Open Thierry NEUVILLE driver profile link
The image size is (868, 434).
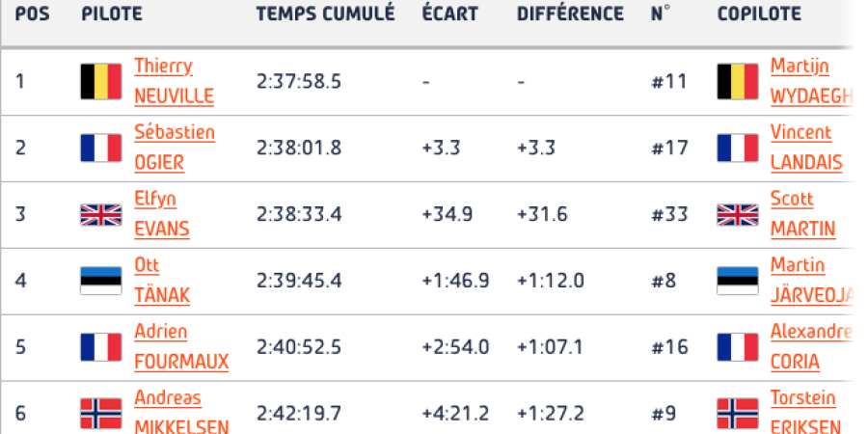[174, 81]
